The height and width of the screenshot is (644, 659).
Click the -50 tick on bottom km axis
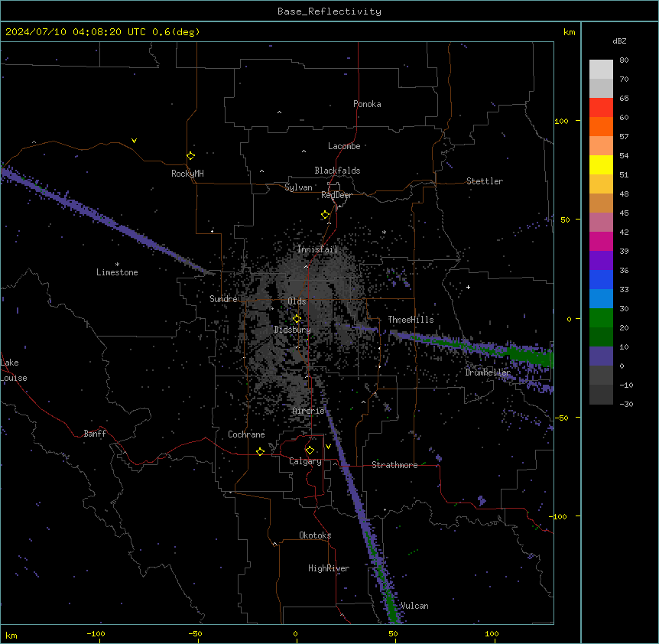tap(195, 633)
